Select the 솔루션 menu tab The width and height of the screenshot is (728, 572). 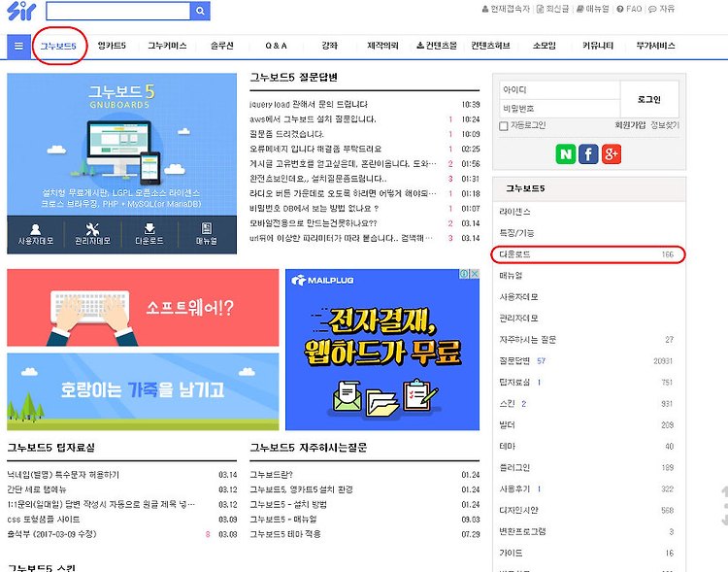coord(222,46)
